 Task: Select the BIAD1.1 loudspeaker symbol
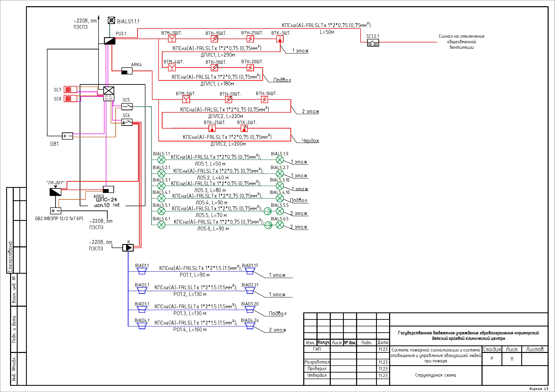[142, 271]
